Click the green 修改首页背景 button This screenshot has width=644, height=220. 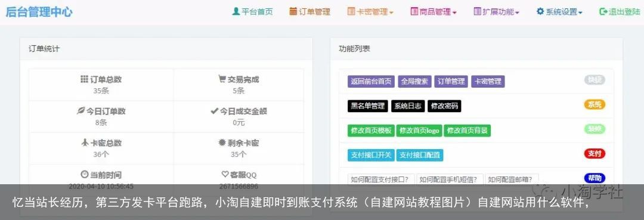(x=467, y=131)
